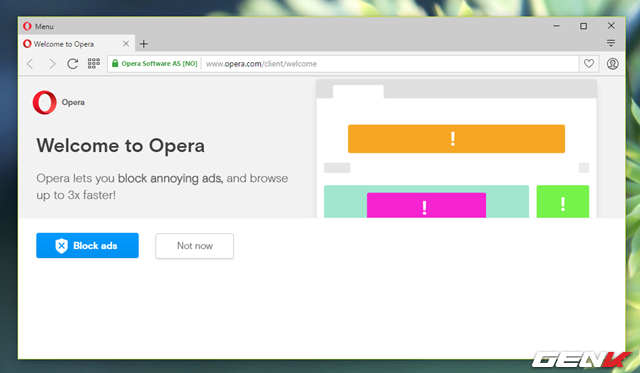Viewport: 640px width, 373px height.
Task: Open the Speed Dial grid icon
Action: point(94,63)
